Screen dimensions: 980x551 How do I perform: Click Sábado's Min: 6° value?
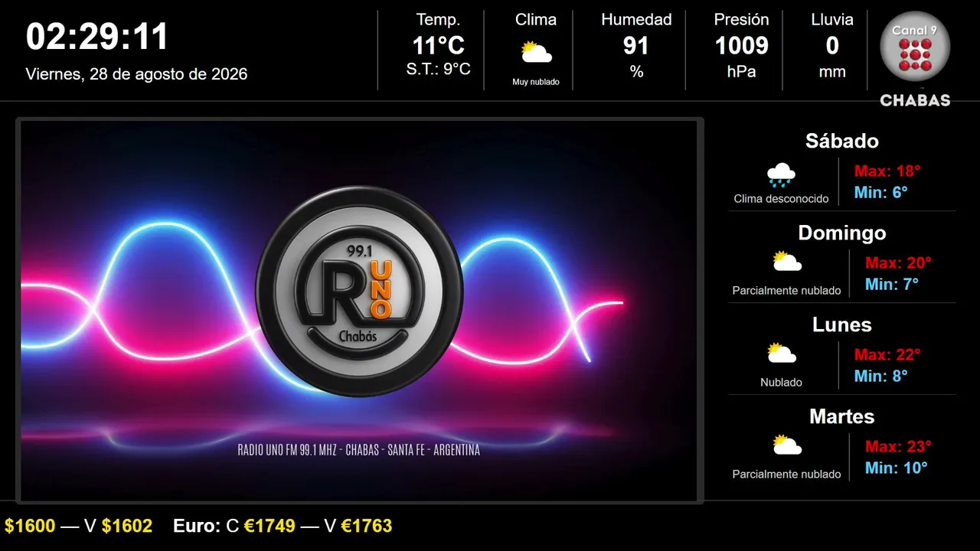click(881, 192)
